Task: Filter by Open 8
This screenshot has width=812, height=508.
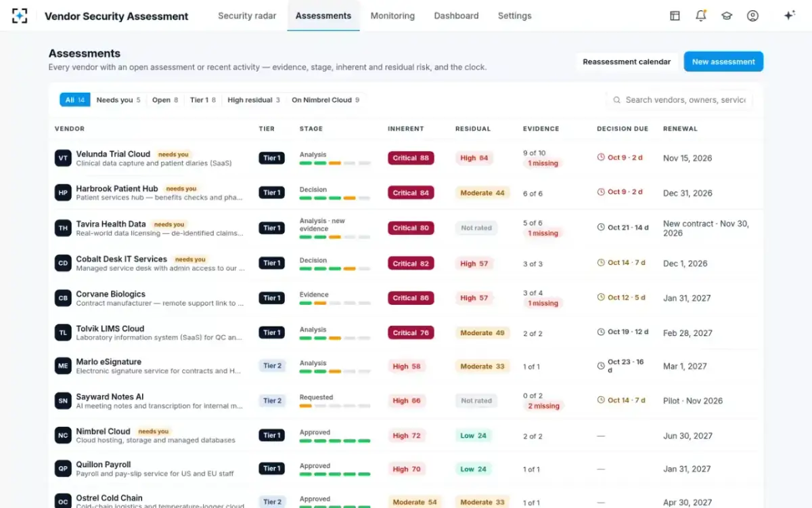Action: pos(165,100)
